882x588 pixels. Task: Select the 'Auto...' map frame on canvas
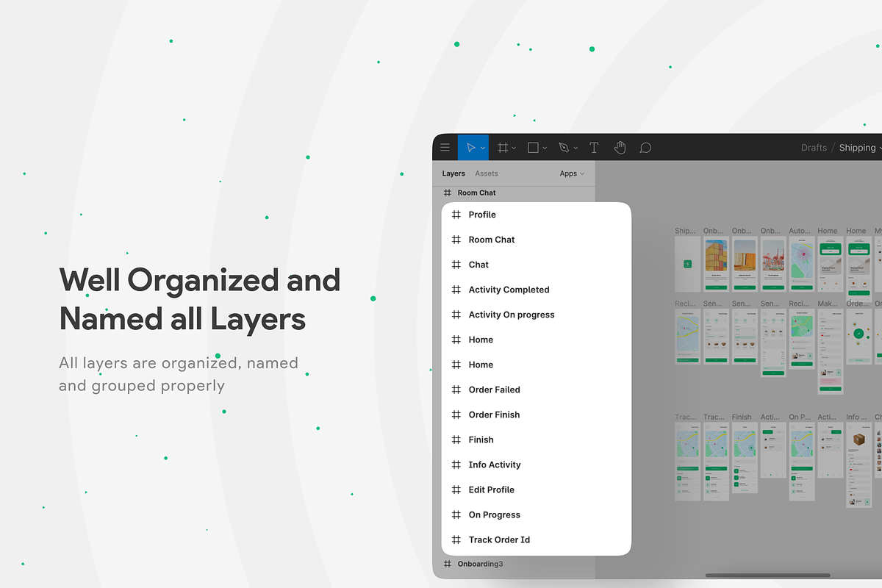click(802, 264)
